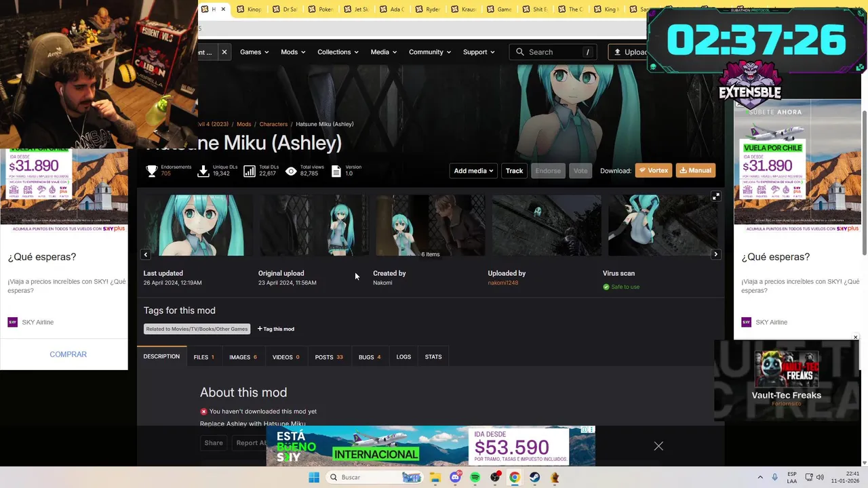Open the volume control in system tray
The width and height of the screenshot is (868, 488).
(820, 477)
